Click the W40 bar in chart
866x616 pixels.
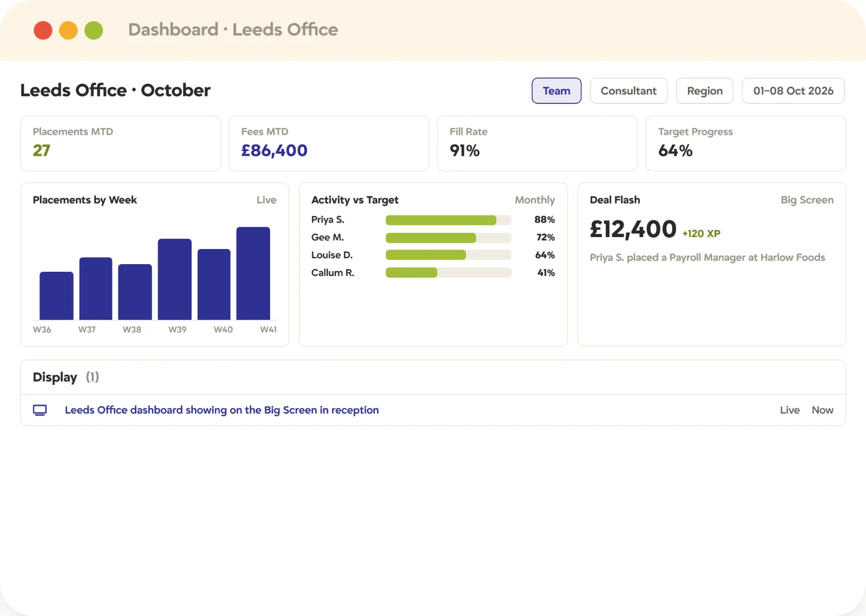click(214, 284)
